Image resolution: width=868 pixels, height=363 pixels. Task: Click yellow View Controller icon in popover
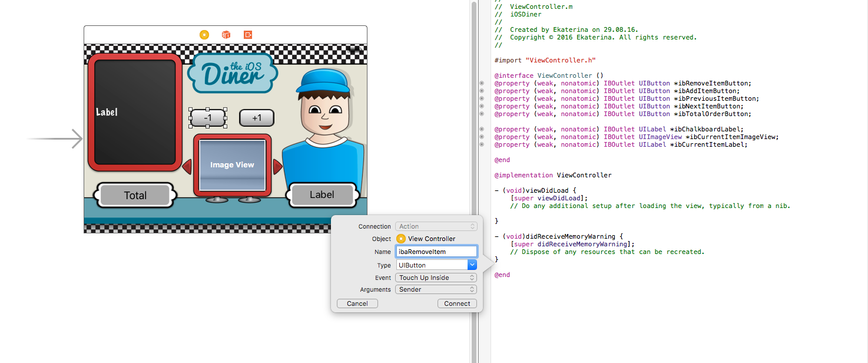pyautogui.click(x=401, y=239)
